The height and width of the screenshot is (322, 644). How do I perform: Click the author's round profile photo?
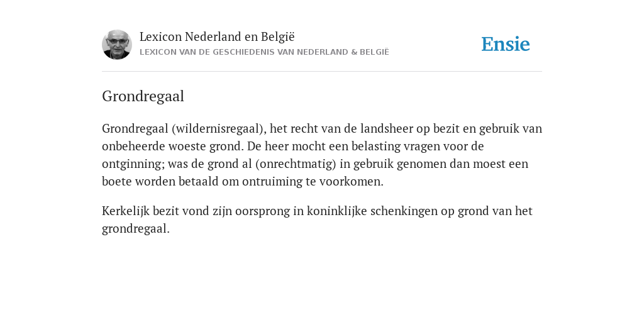tap(116, 45)
